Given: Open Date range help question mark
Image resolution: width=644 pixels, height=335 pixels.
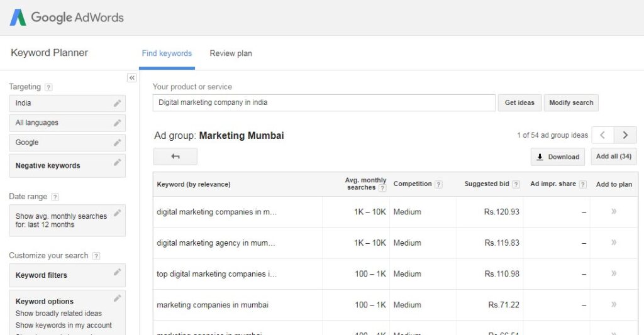Looking at the screenshot, I should pos(55,197).
